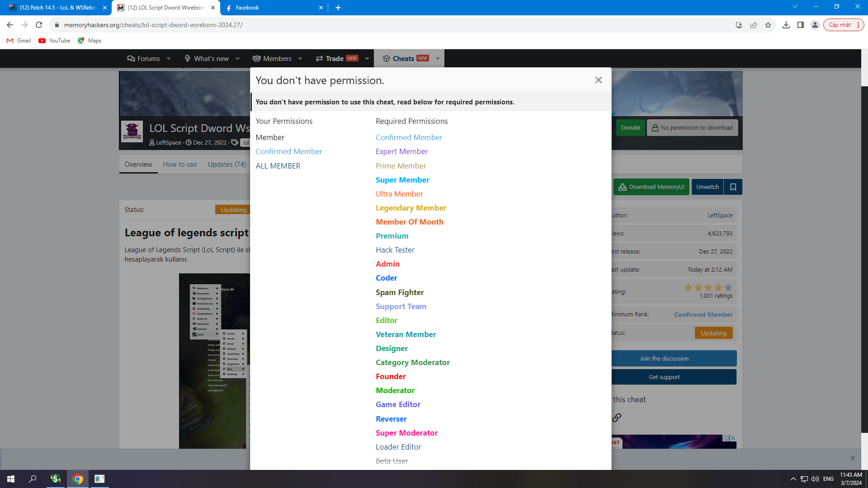Screen dimensions: 868x488
Task: Click the Expert Member link
Action: point(401,151)
